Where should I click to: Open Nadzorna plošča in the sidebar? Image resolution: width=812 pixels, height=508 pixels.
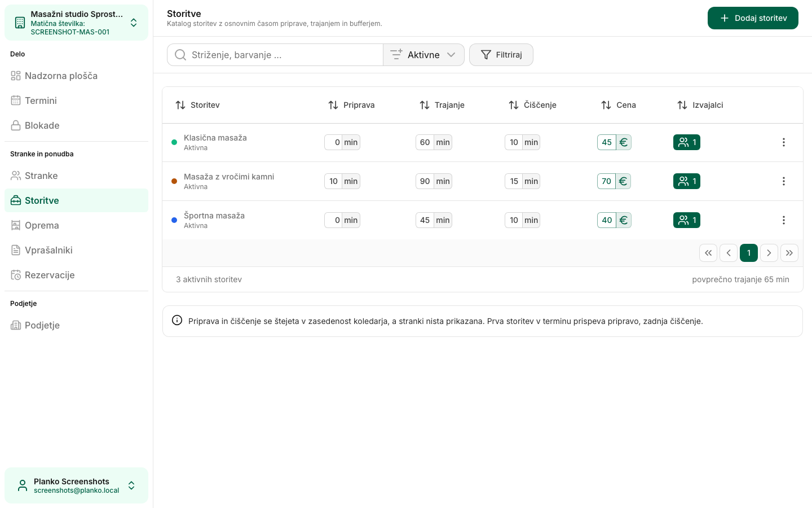point(76,76)
